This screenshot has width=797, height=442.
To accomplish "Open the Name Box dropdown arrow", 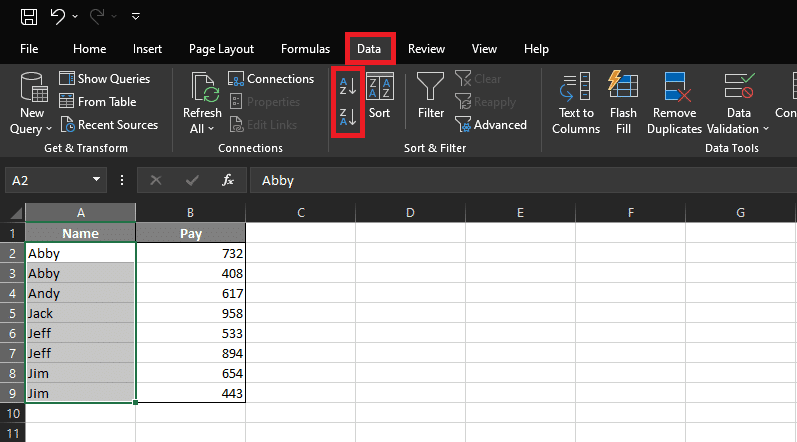I will [x=97, y=181].
